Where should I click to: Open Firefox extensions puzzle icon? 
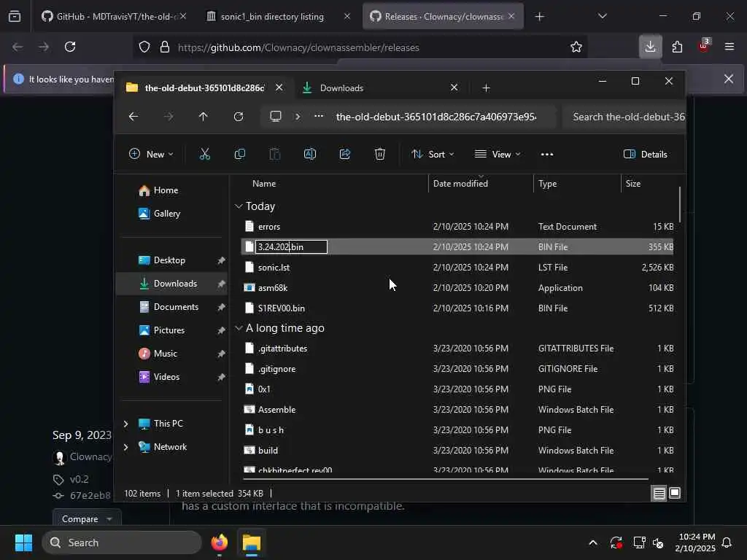click(677, 47)
